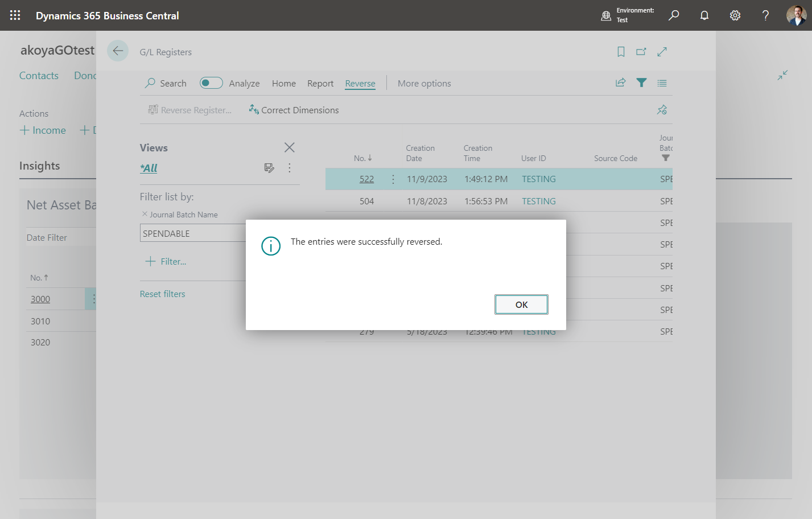Click the pin action bar icon
This screenshot has width=812, height=519.
point(662,110)
